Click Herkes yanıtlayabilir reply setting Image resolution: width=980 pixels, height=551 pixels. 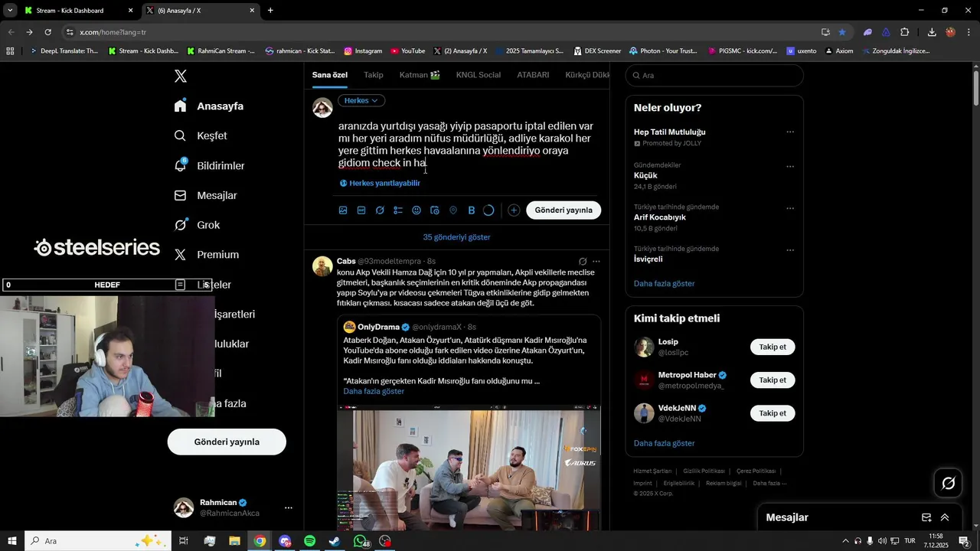pyautogui.click(x=380, y=183)
